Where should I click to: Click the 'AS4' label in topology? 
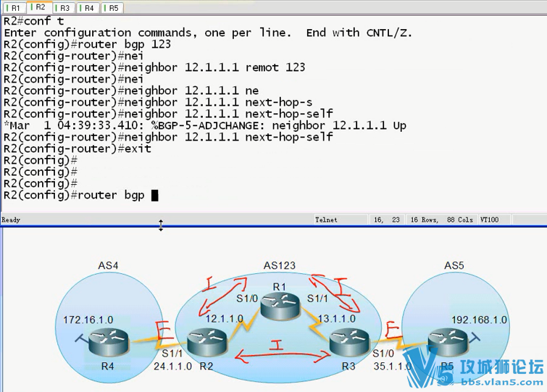point(108,265)
